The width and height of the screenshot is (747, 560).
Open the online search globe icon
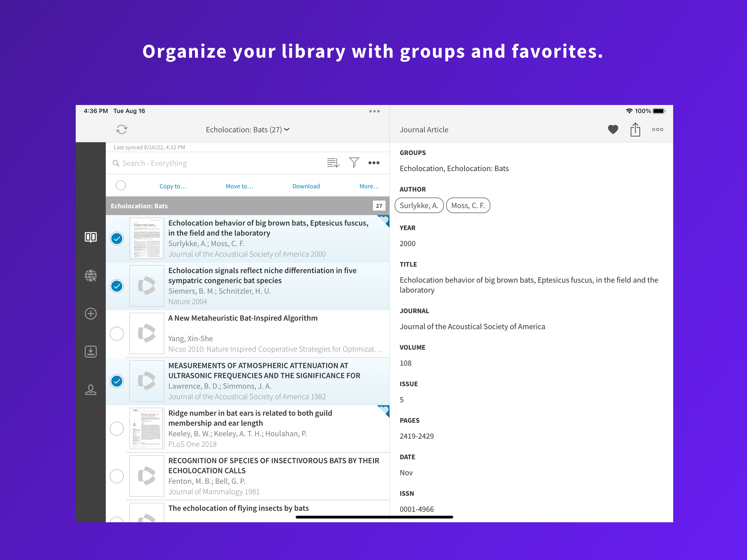pos(91,276)
